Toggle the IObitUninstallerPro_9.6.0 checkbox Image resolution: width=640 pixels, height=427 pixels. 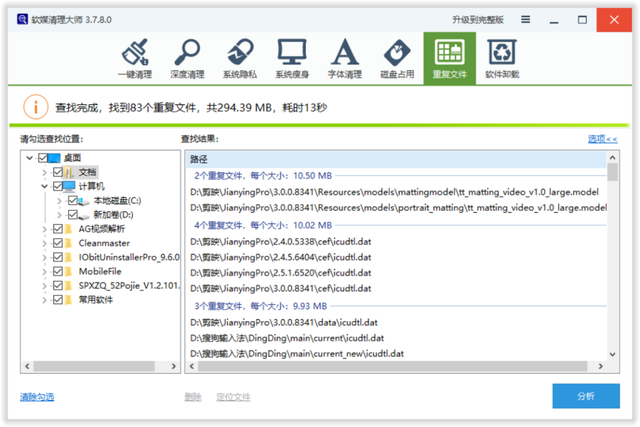[x=58, y=257]
